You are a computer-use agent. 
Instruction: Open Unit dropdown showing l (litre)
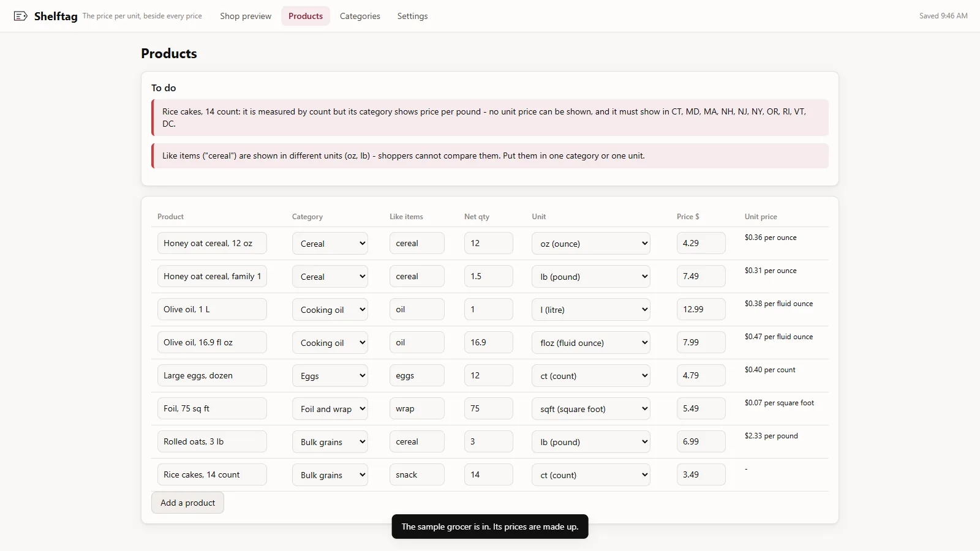click(x=591, y=309)
